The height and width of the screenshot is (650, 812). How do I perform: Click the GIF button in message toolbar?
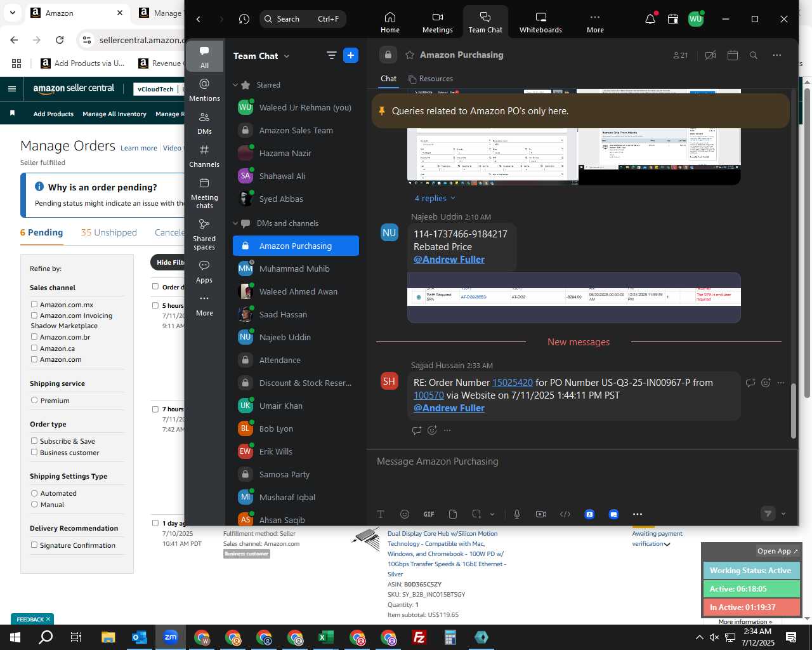coord(429,514)
